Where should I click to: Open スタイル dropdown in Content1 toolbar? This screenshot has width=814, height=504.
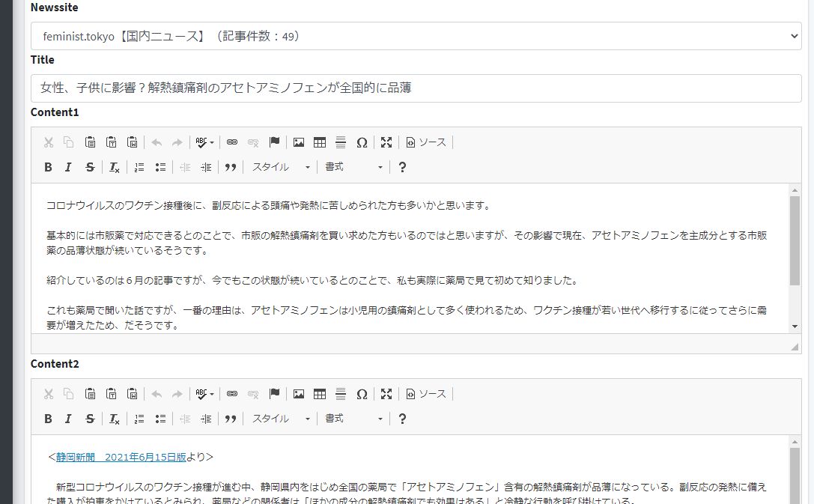[281, 167]
